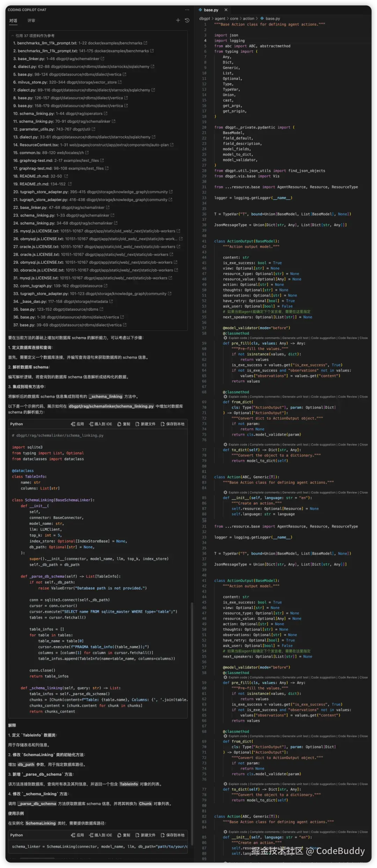Open the more actions ellipsis in Coding Copilot Chat header
The height and width of the screenshot is (868, 377).
click(x=187, y=10)
